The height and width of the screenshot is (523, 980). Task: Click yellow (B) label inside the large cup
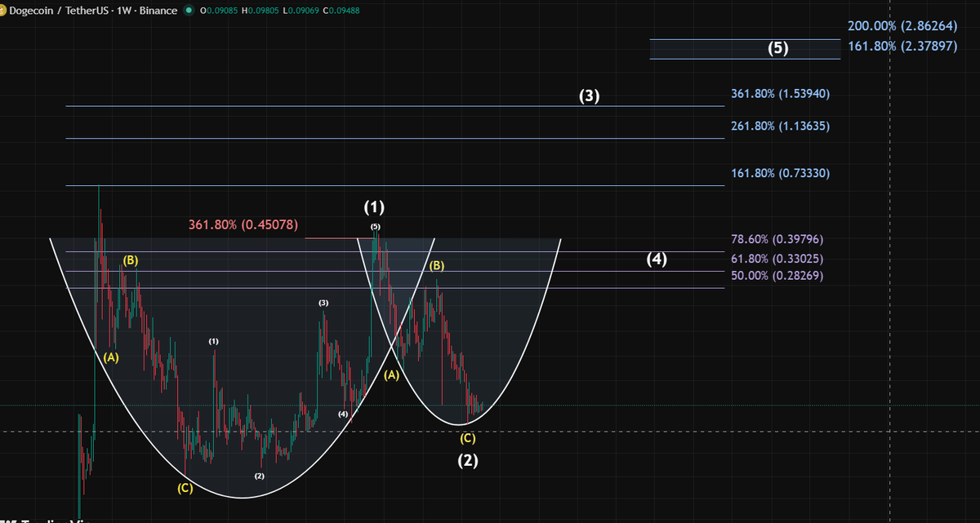tap(131, 260)
